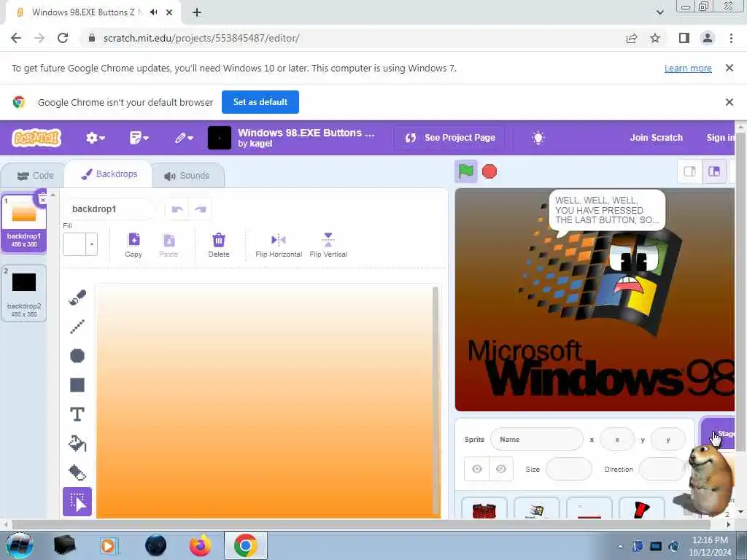This screenshot has height=560, width=747.
Task: Open the Edit pencil dropdown
Action: 183,138
